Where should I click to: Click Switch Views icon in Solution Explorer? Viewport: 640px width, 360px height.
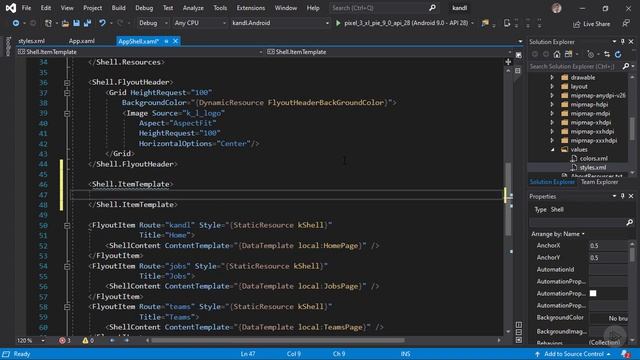pyautogui.click(x=568, y=54)
